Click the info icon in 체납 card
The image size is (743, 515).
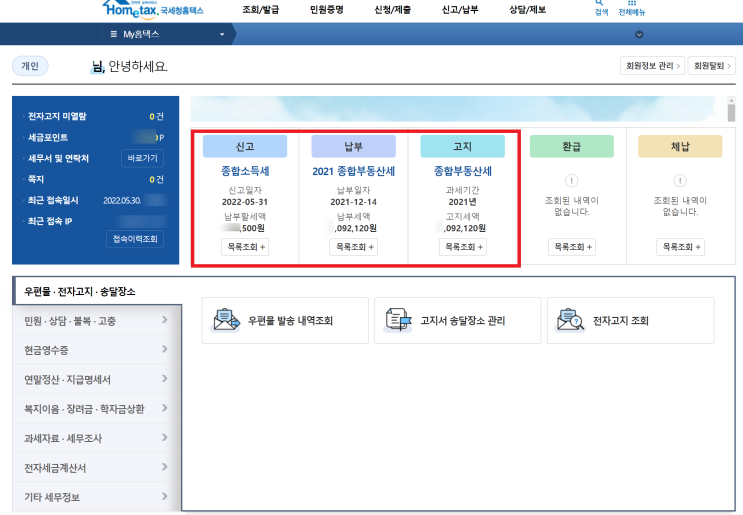coord(680,181)
